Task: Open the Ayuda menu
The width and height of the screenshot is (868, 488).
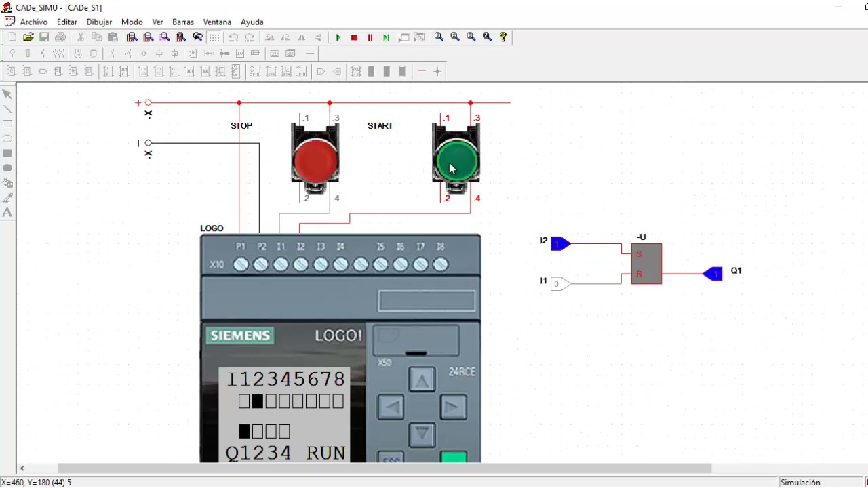Action: coord(252,22)
